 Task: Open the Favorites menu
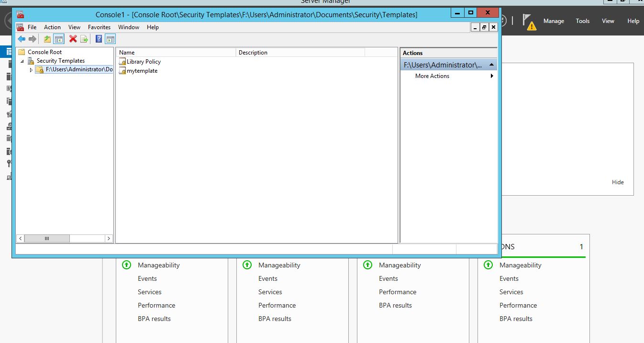click(x=99, y=27)
